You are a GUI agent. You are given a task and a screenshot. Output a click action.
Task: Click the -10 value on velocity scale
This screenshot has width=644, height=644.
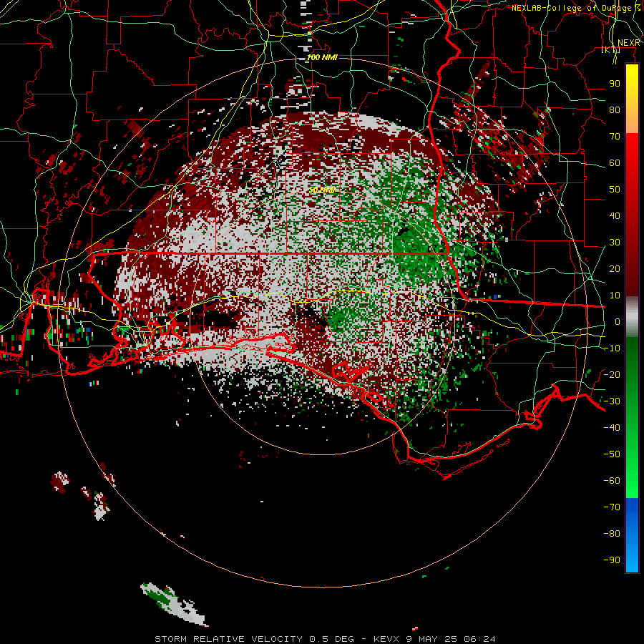pos(612,348)
